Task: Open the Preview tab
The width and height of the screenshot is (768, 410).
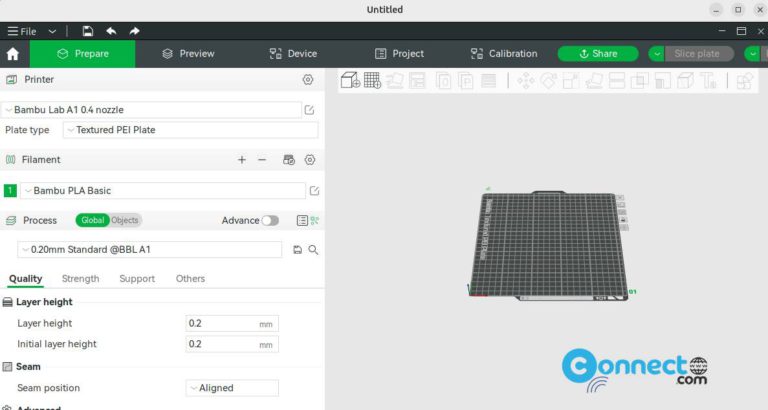Action: pyautogui.click(x=189, y=54)
